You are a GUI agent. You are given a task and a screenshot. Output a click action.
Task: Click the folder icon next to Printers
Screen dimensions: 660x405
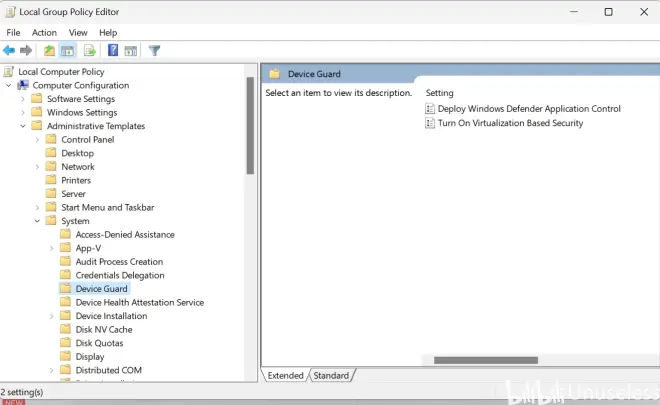click(x=51, y=180)
